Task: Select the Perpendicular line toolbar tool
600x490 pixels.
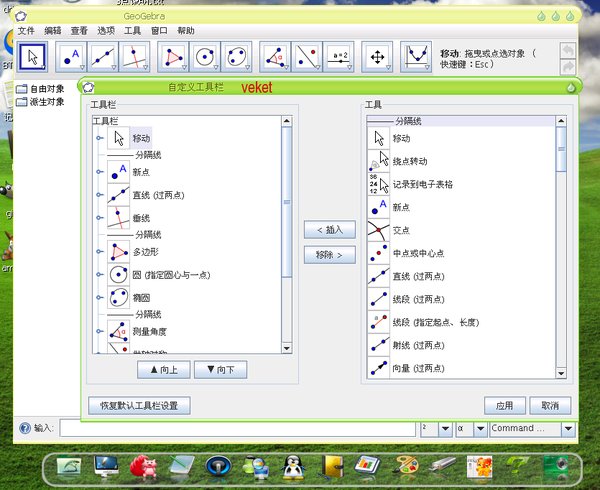Action: pos(134,57)
